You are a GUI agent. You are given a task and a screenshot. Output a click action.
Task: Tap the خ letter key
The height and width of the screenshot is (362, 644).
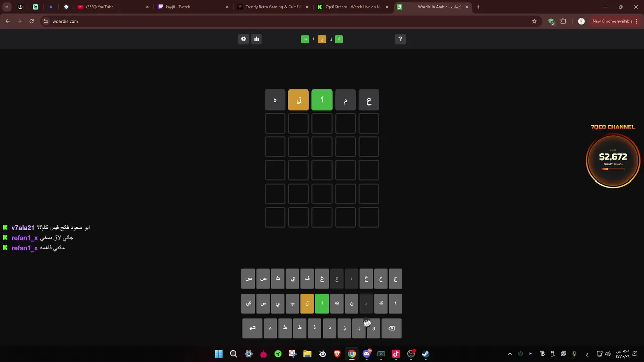click(366, 279)
